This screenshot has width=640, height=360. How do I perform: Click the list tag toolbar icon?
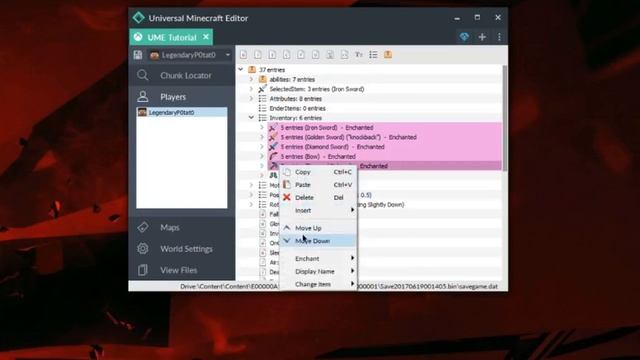pos(373,55)
